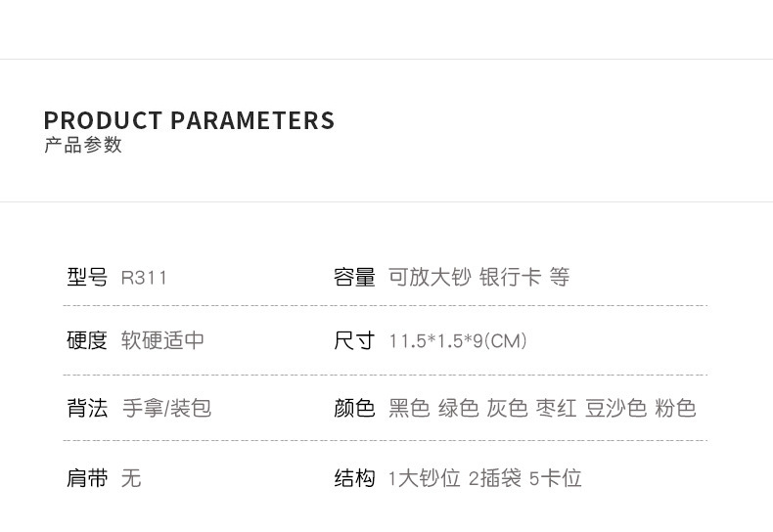Screen dimensions: 773x532
Task: Click the 颜色 label
Action: [x=354, y=408]
